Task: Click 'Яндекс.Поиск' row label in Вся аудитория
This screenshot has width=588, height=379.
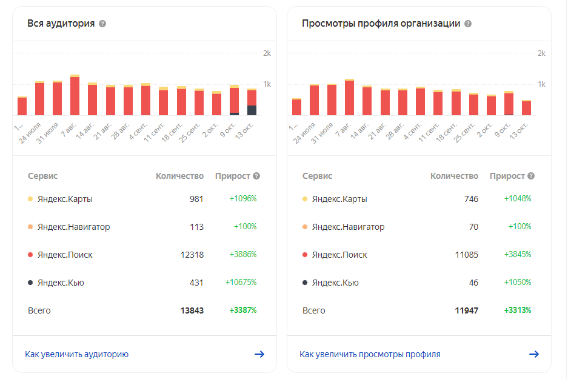Action: (x=65, y=255)
